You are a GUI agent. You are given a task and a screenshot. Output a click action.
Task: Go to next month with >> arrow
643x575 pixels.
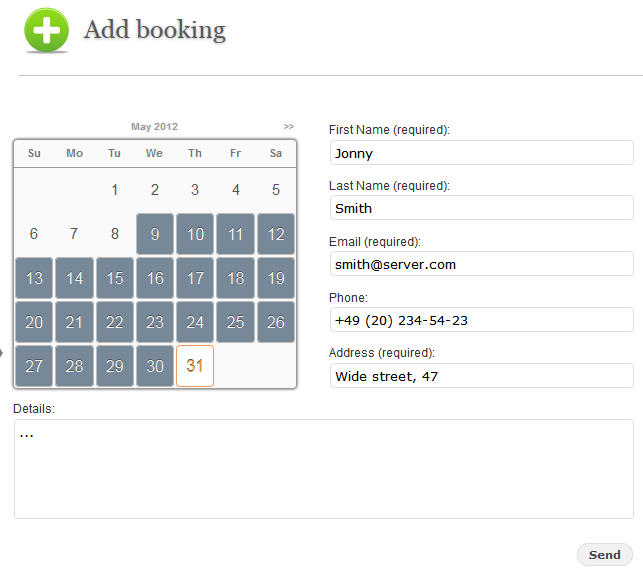(x=289, y=126)
